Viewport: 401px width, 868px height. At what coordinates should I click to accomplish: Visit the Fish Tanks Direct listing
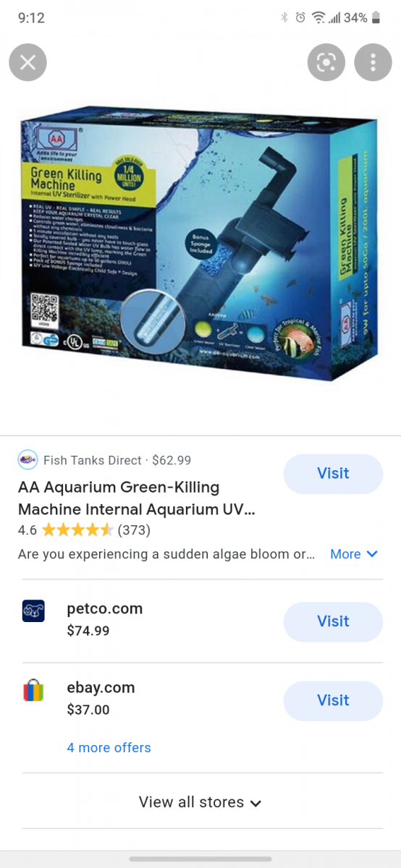[333, 474]
